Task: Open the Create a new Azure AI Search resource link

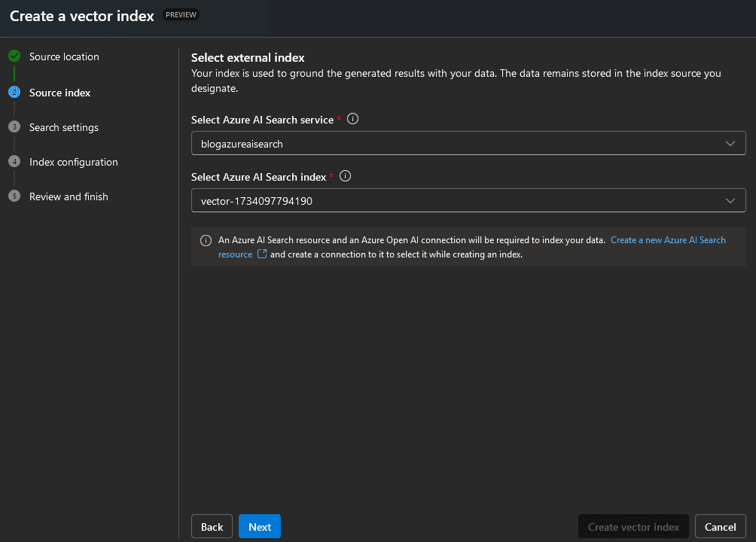Action: tap(668, 239)
